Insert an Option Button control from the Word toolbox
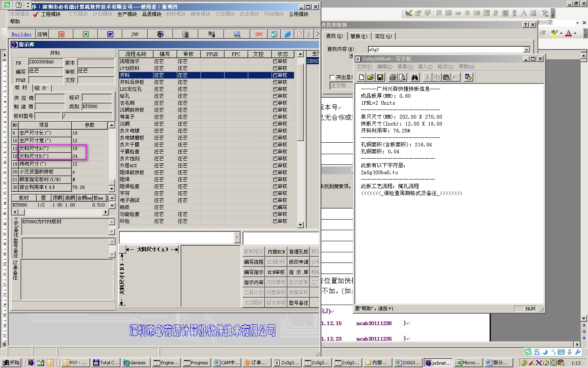Viewport: 588px width, 368px height. click(x=468, y=13)
